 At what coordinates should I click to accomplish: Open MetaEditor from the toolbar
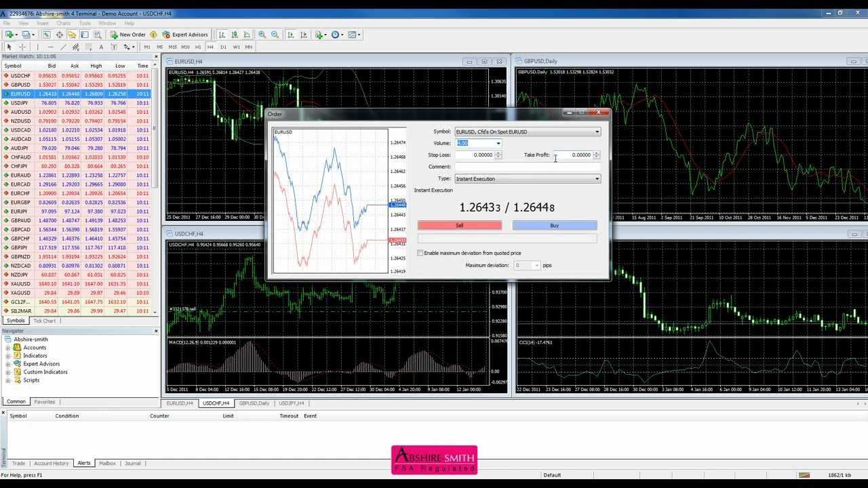pos(153,35)
